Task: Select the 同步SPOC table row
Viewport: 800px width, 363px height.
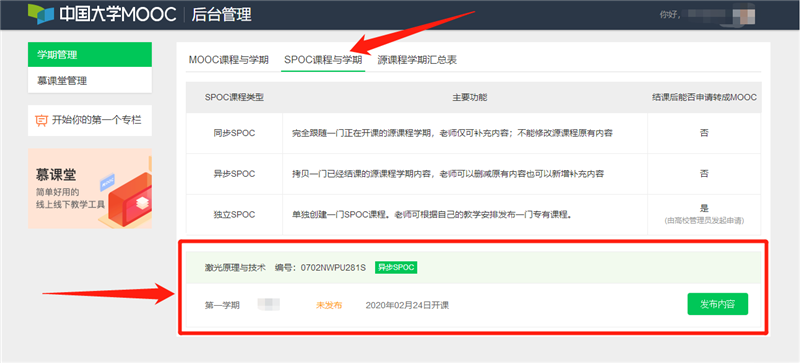Action: click(x=473, y=133)
